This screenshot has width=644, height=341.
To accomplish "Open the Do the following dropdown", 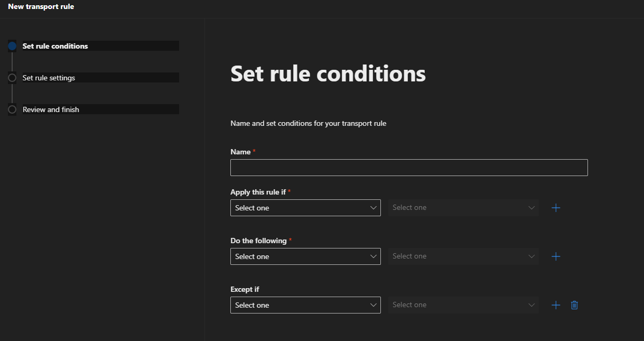I will [305, 256].
